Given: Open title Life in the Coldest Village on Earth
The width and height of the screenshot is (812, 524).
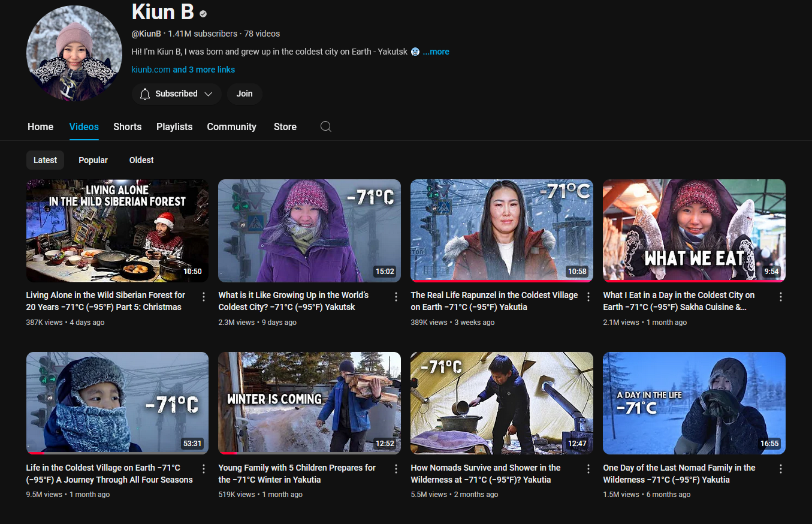Looking at the screenshot, I should (110, 474).
